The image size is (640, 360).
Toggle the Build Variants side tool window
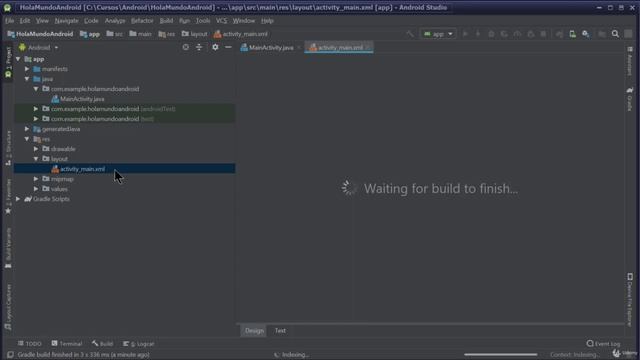tap(8, 248)
